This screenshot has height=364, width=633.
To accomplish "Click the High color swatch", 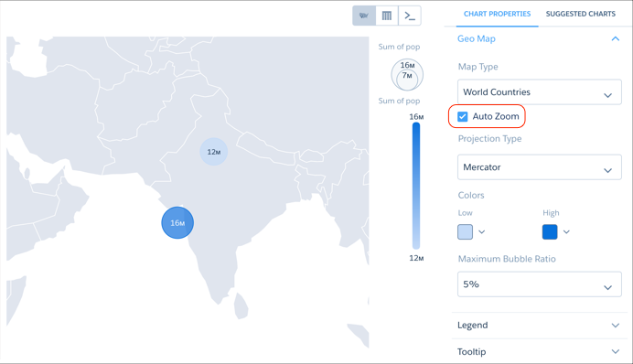I will point(550,232).
